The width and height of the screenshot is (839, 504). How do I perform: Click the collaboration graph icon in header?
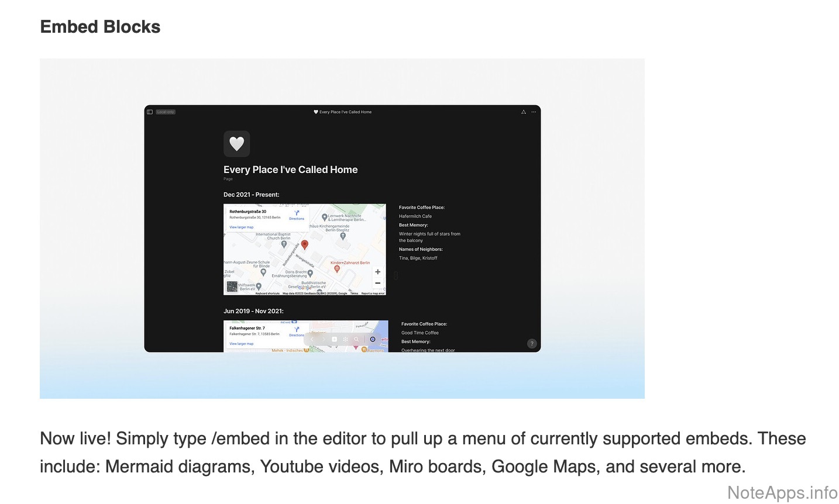523,112
